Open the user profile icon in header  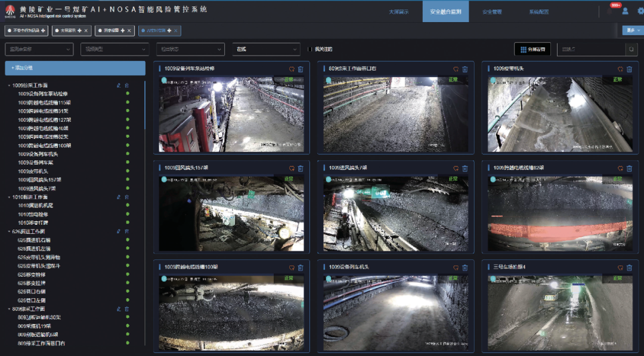click(625, 11)
